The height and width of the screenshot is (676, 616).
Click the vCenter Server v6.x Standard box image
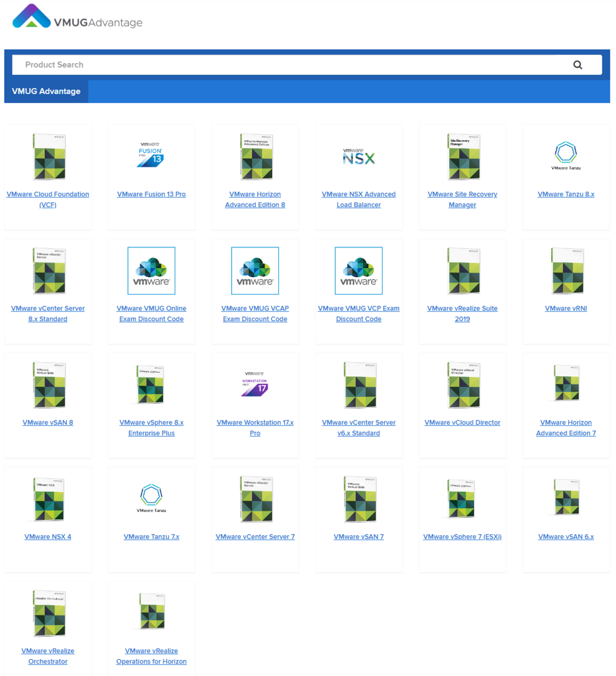coord(360,385)
